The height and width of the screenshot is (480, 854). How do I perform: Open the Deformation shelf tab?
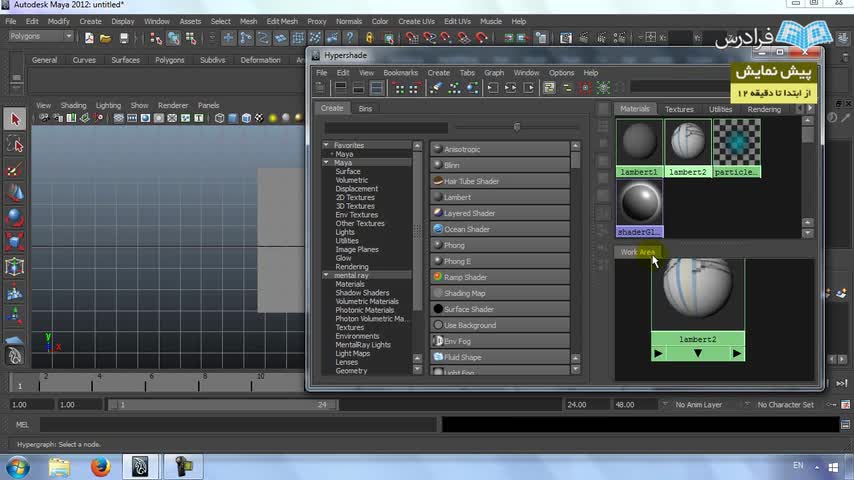coord(260,60)
